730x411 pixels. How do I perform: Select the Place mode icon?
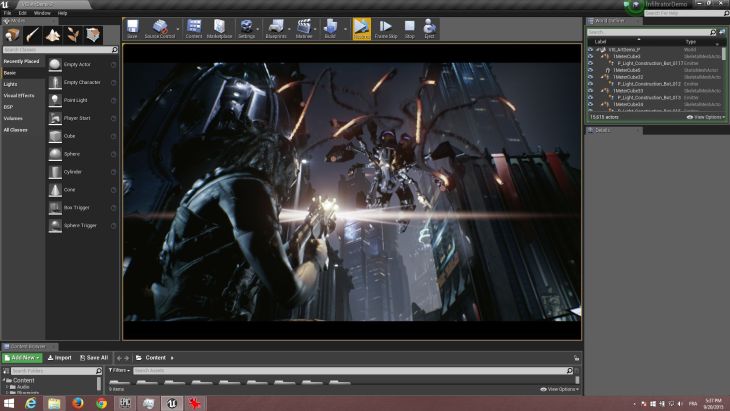tap(12, 35)
